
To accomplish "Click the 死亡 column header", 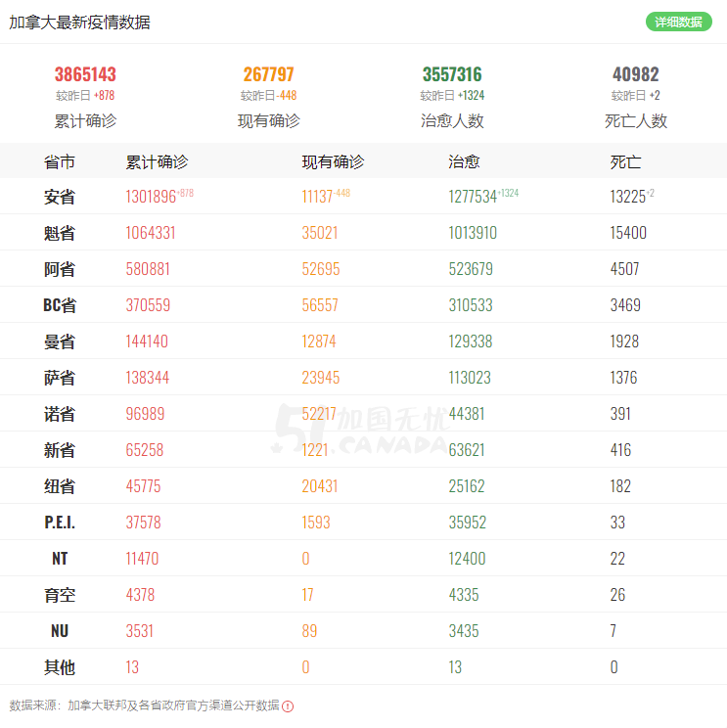I will [625, 162].
